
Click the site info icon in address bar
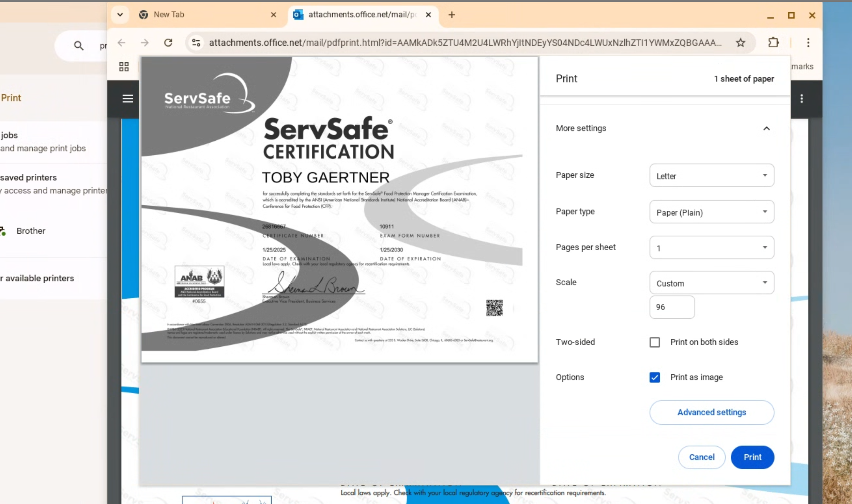click(x=196, y=43)
